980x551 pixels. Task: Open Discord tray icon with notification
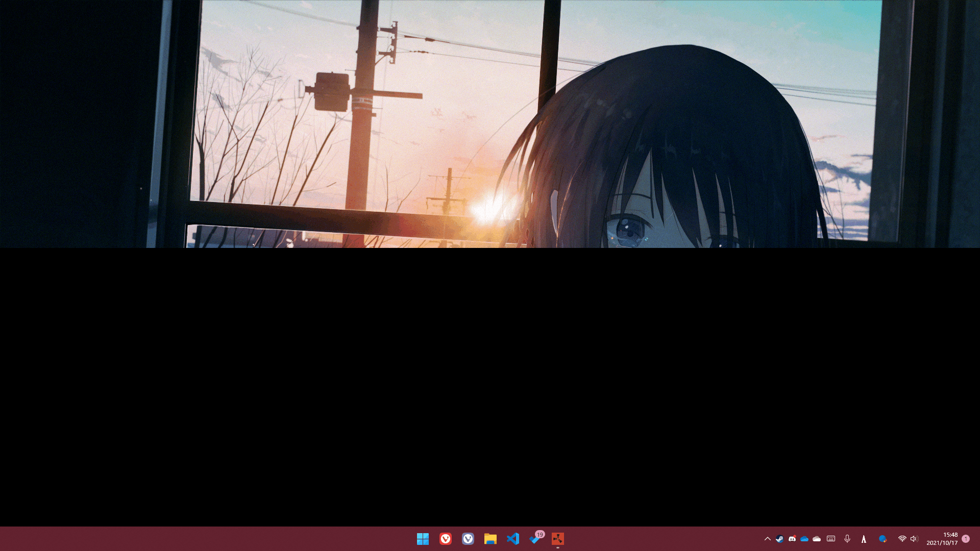pos(792,539)
